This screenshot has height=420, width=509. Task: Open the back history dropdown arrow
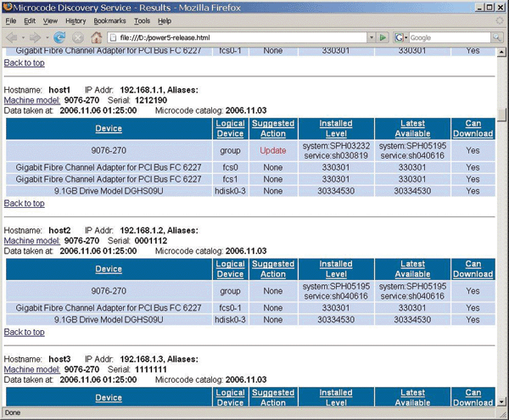[23, 37]
